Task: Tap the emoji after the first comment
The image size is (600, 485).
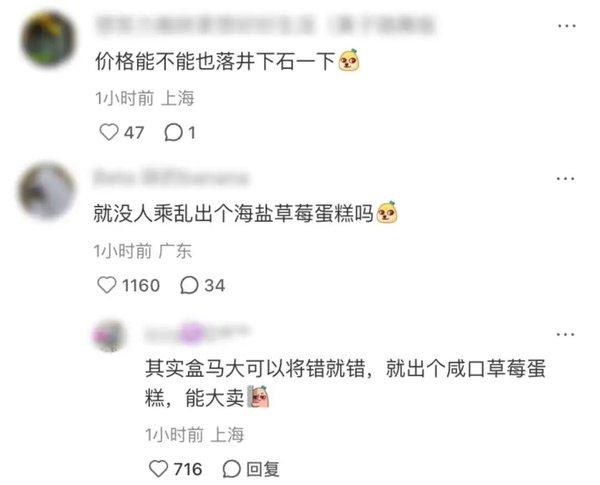Action: pos(349,60)
